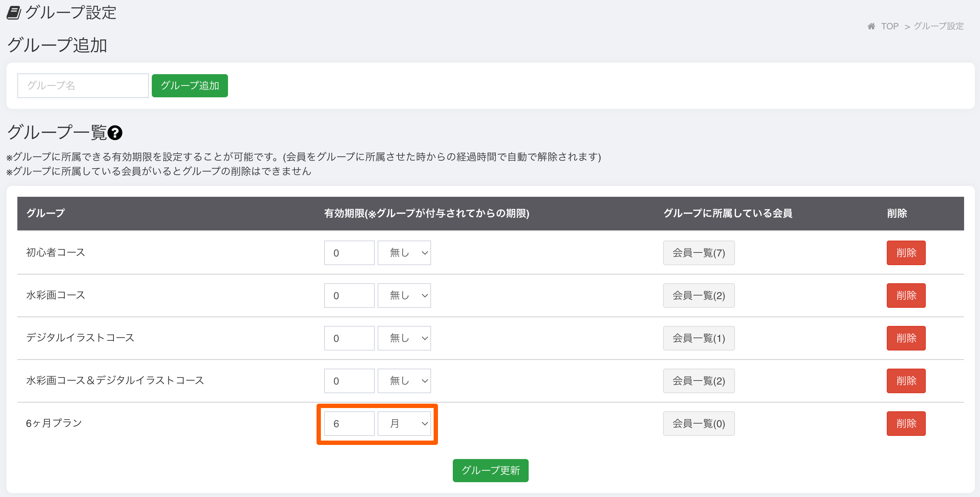Open 会員一覧(7) for 初心者コース
Image resolution: width=980 pixels, height=497 pixels.
[699, 253]
